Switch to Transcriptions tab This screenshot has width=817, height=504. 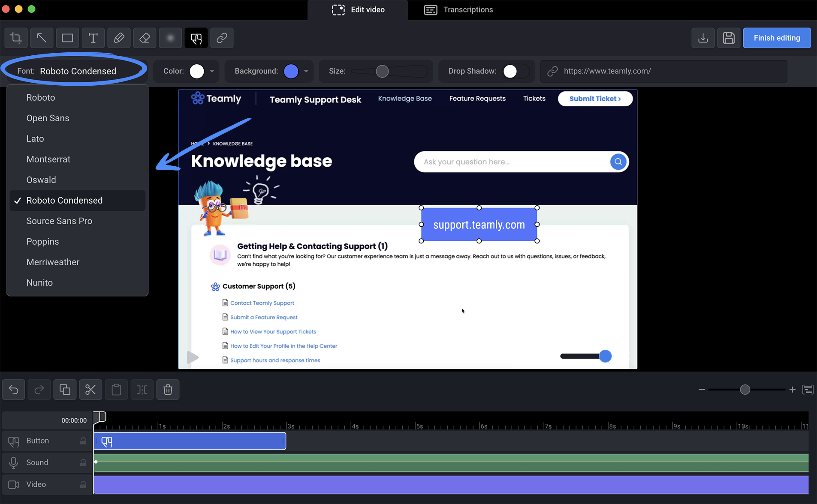click(x=458, y=10)
